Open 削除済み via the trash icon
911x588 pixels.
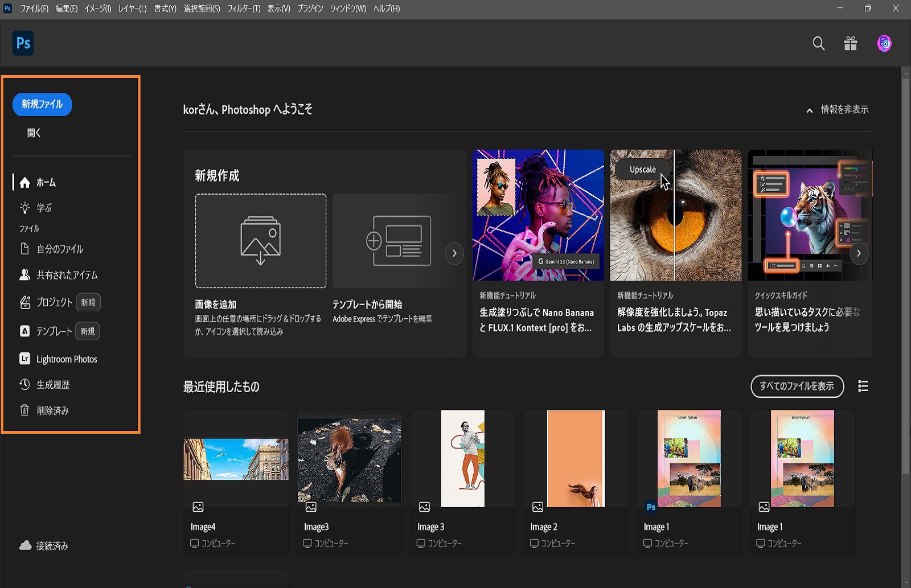coord(24,410)
